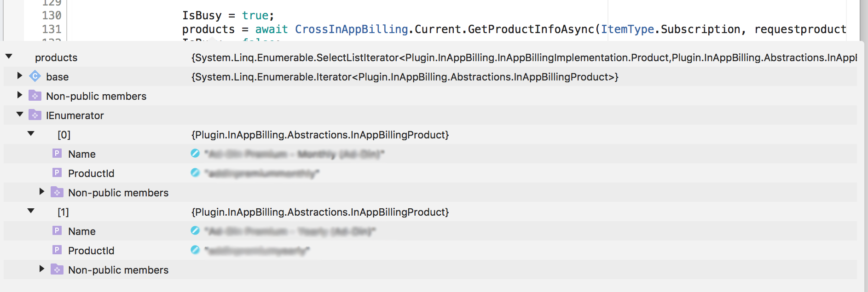Collapse the IEnumerator node
This screenshot has height=292, width=868.
[x=19, y=115]
